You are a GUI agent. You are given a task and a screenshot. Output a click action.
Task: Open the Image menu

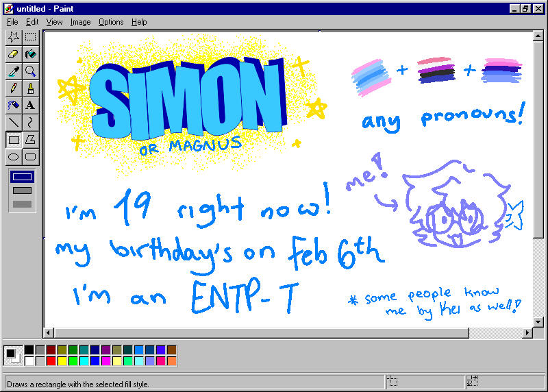coord(80,22)
